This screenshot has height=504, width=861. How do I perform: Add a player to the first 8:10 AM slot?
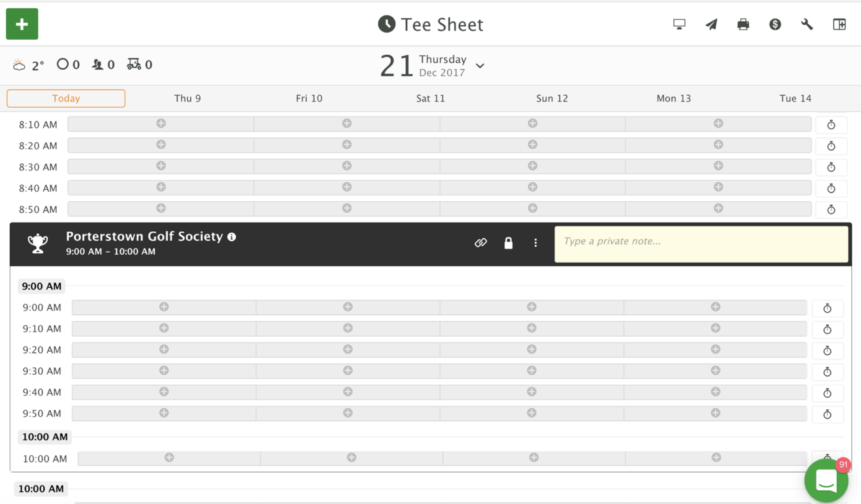click(161, 124)
